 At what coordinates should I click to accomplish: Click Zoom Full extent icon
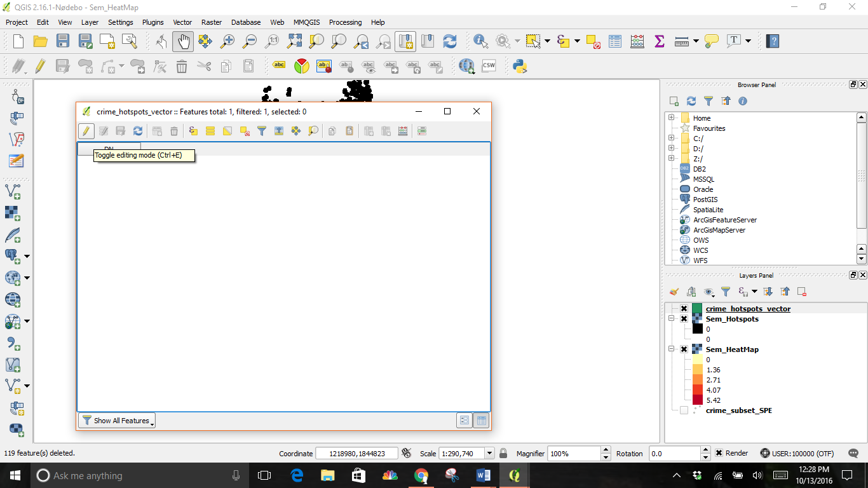point(294,41)
